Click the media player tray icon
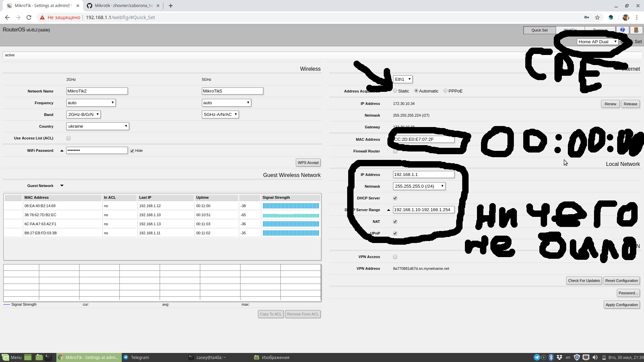The image size is (644, 362). (x=544, y=357)
